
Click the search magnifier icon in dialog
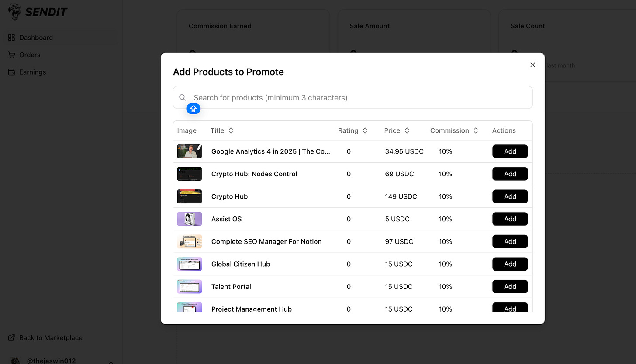click(x=183, y=97)
